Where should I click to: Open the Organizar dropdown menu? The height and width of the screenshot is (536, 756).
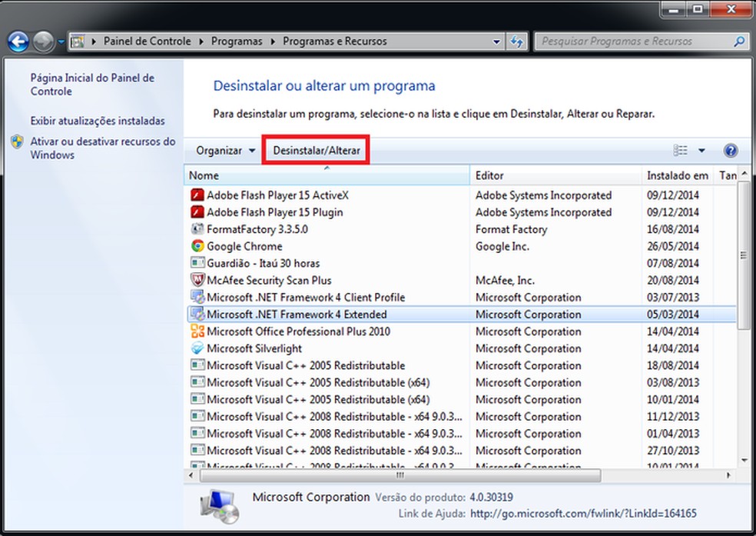tap(225, 151)
